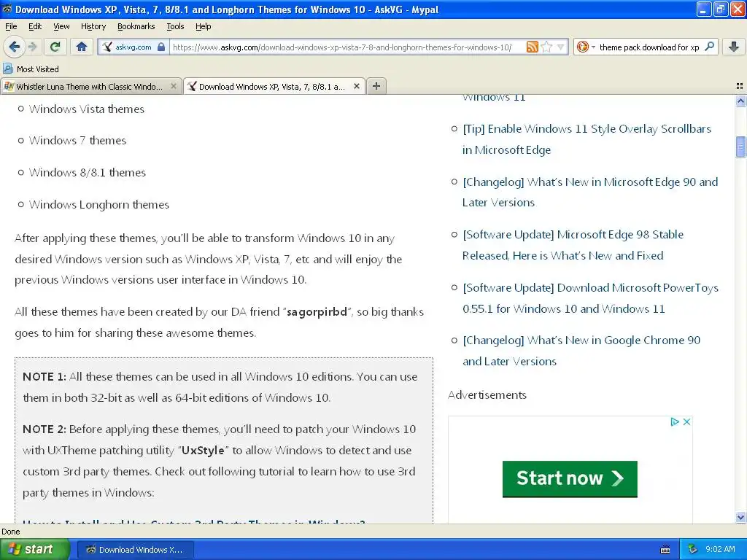
Task: Click the search box with theme pack text
Action: point(649,47)
